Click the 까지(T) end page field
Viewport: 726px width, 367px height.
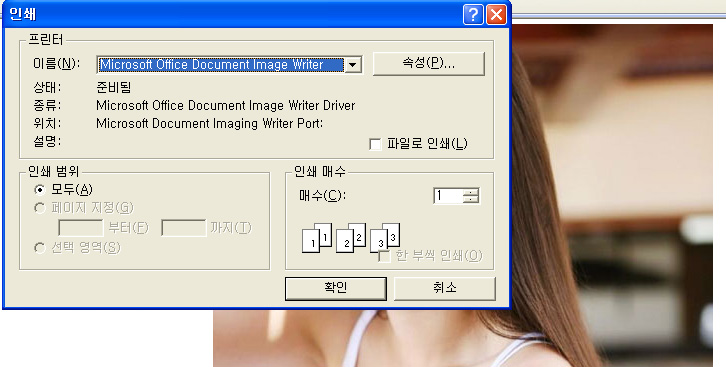pos(184,228)
